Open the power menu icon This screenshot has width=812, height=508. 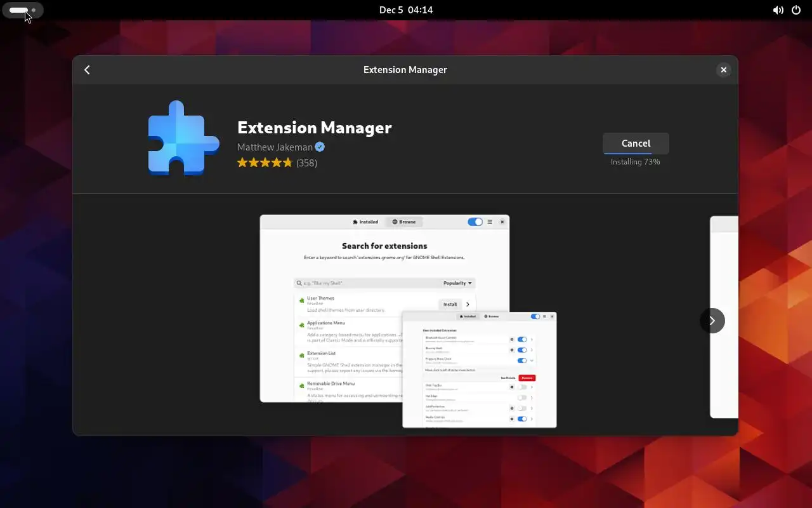coord(797,10)
